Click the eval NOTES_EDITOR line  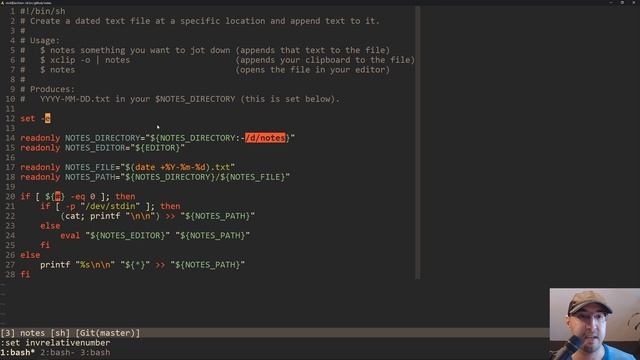pyautogui.click(x=155, y=236)
